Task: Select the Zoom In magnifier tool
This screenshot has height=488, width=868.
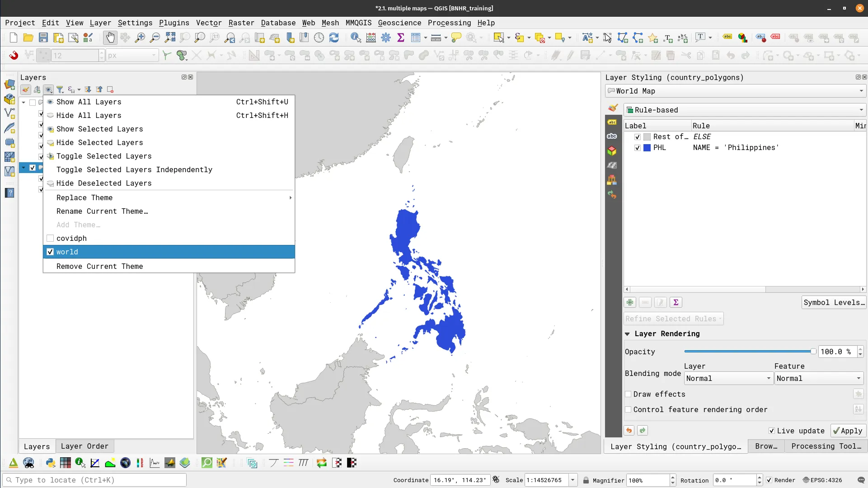Action: [140, 38]
